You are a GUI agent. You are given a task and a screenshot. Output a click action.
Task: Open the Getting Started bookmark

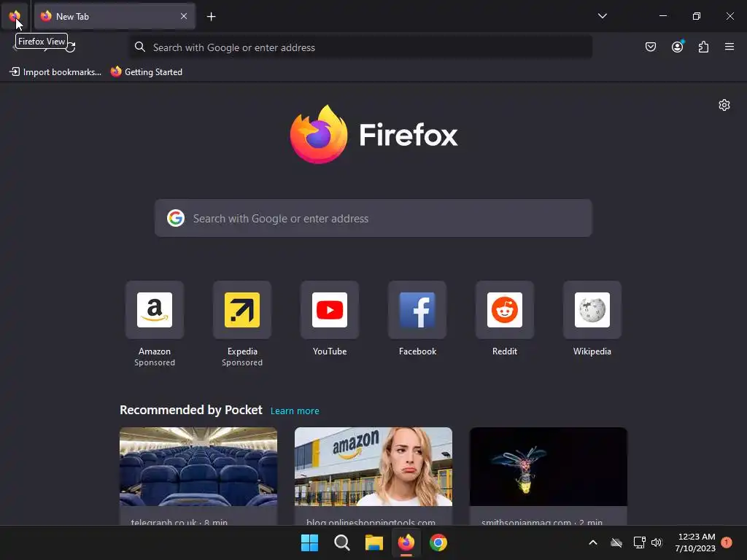[x=147, y=72]
